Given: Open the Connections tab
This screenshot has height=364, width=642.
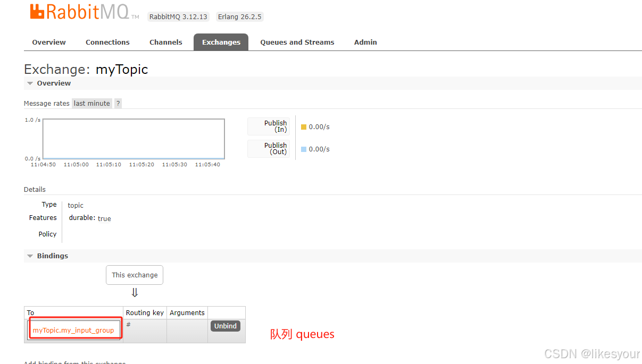Looking at the screenshot, I should (x=107, y=42).
